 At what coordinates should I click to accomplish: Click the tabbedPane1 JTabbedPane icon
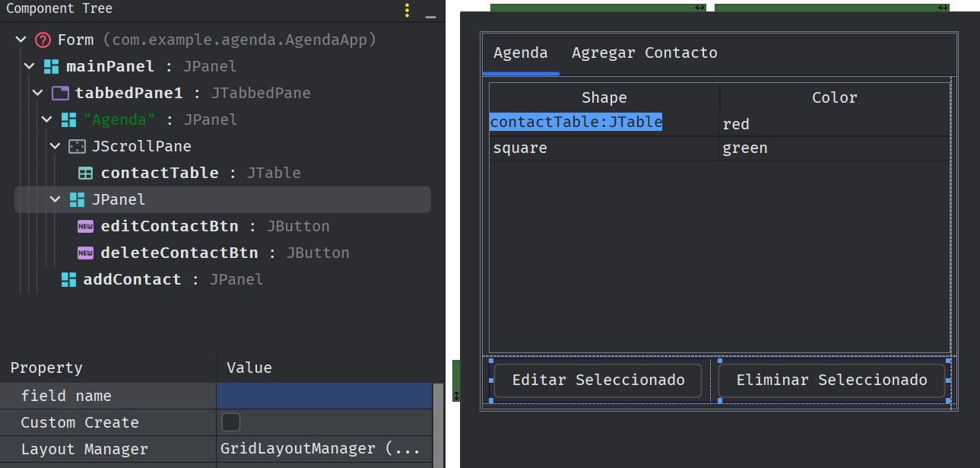point(60,94)
